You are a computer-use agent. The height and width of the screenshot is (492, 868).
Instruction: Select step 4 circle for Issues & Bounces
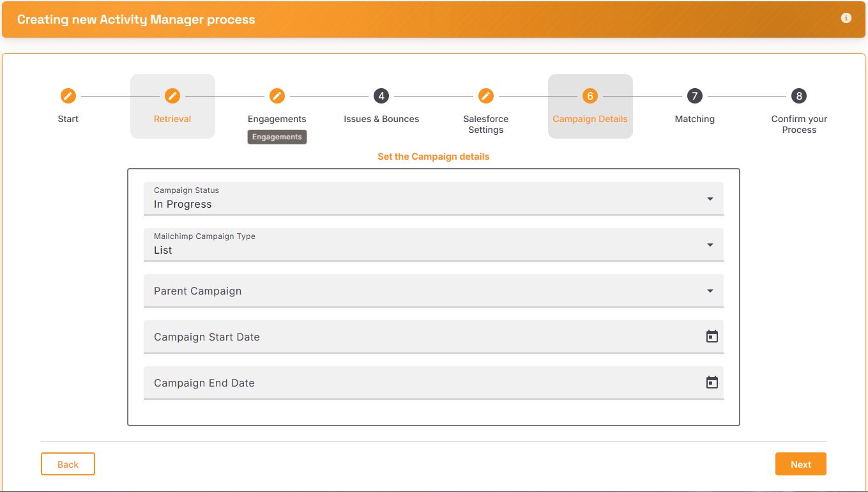pyautogui.click(x=381, y=96)
